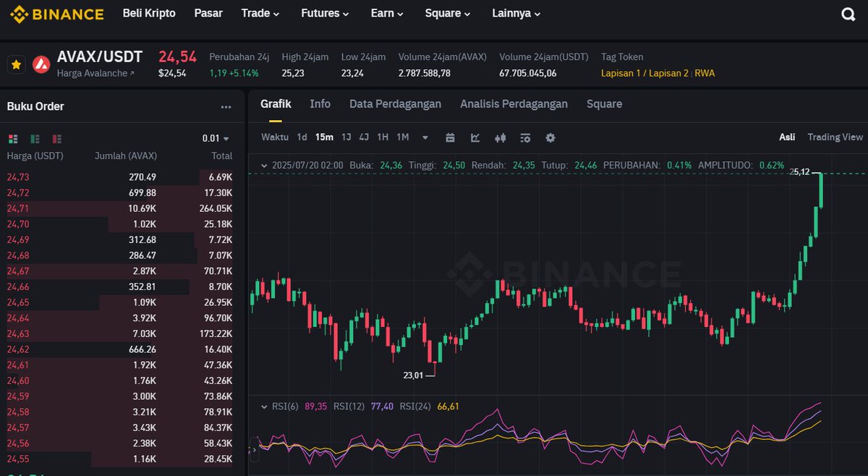This screenshot has width=868, height=476.
Task: Toggle the favorite star for AVAX/USDT
Action: coord(16,64)
